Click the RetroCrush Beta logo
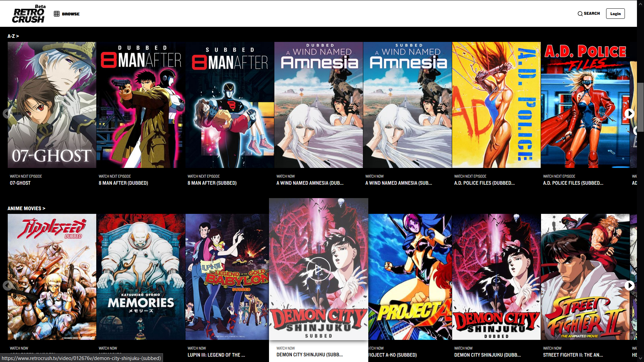The image size is (644, 362). [29, 14]
